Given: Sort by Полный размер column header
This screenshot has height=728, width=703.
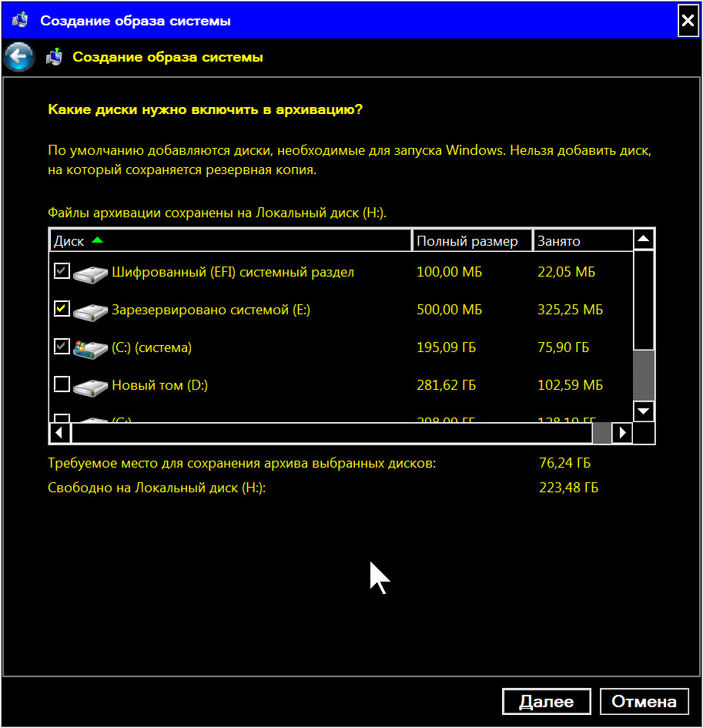Looking at the screenshot, I should [471, 241].
